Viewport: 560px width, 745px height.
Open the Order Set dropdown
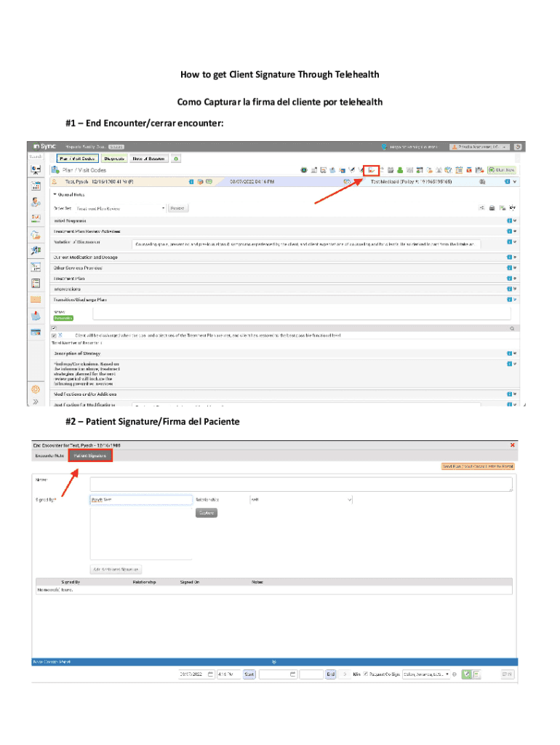coord(120,208)
